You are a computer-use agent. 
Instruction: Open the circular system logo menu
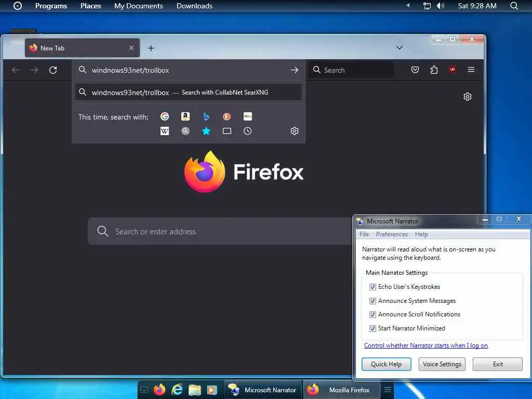coord(18,6)
